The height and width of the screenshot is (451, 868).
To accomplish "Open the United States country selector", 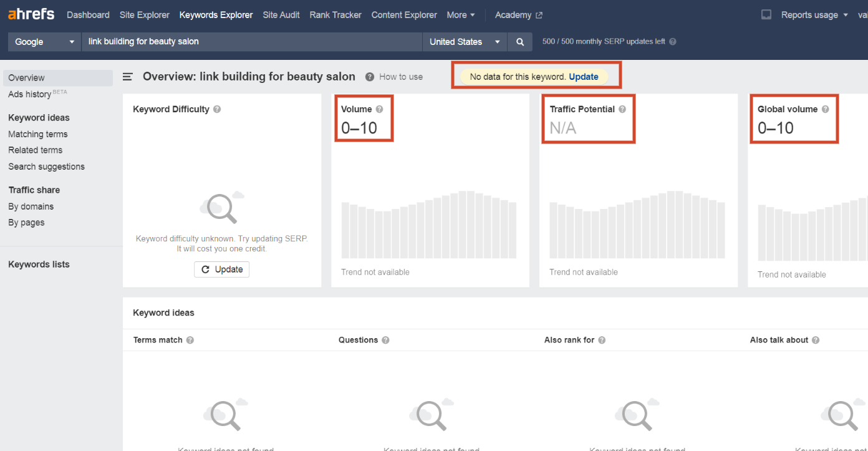I will (464, 41).
